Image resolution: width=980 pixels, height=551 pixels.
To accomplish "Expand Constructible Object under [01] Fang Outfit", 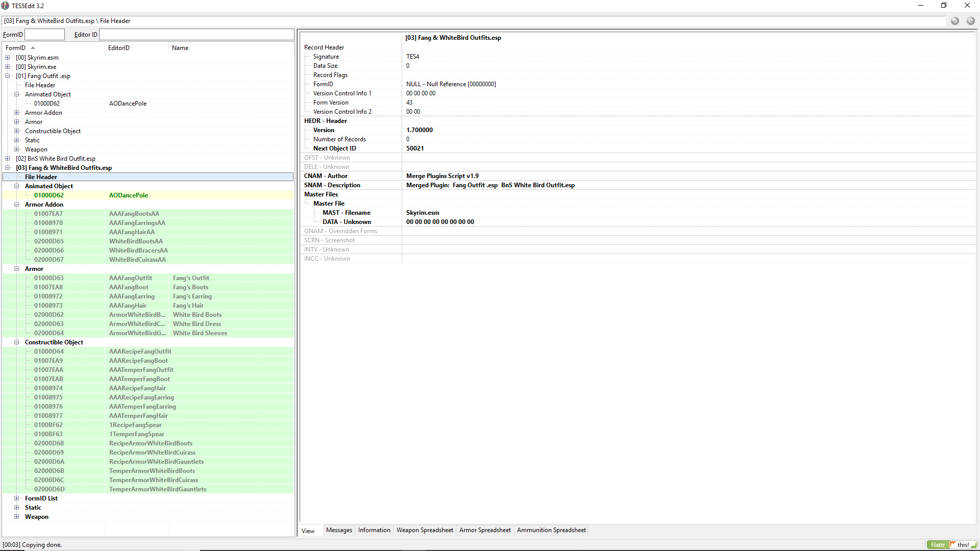I will pyautogui.click(x=17, y=131).
